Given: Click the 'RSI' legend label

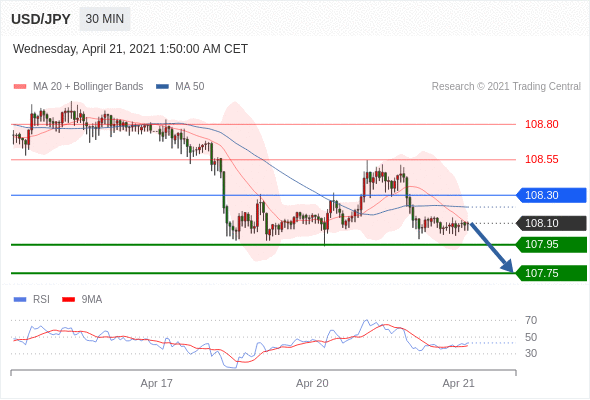Looking at the screenshot, I should click(x=41, y=300).
